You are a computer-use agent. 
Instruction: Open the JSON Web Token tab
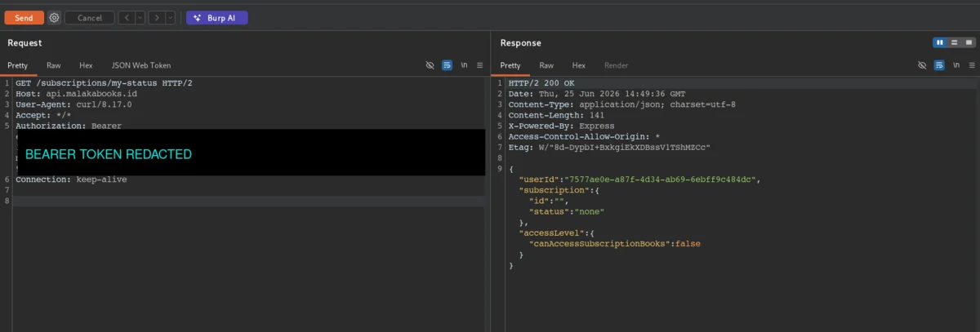click(141, 65)
